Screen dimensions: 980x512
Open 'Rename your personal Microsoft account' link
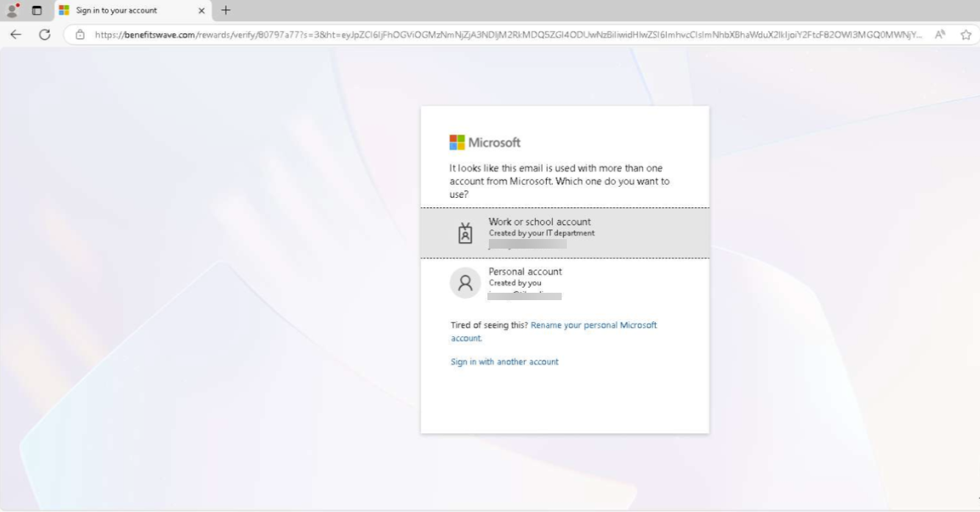click(x=593, y=325)
